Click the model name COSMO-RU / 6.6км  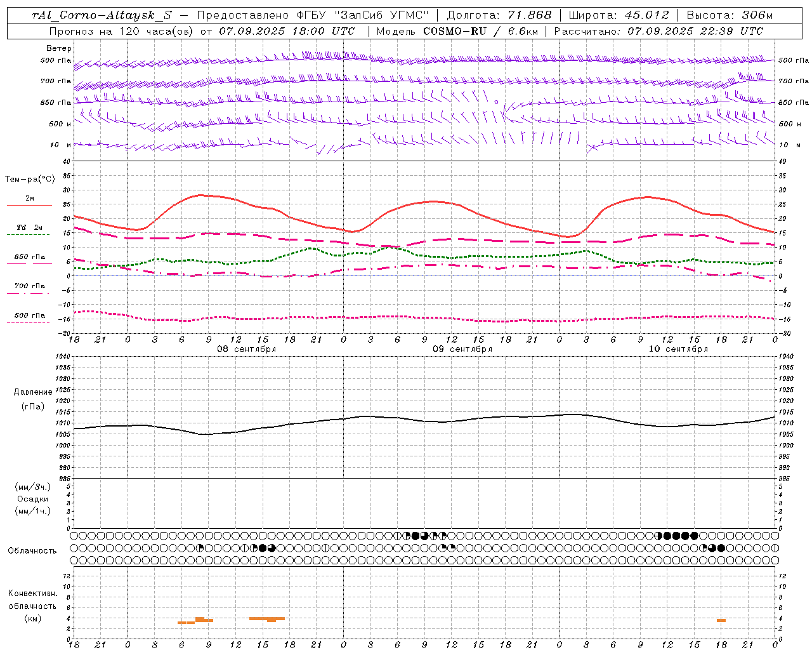coord(480,31)
